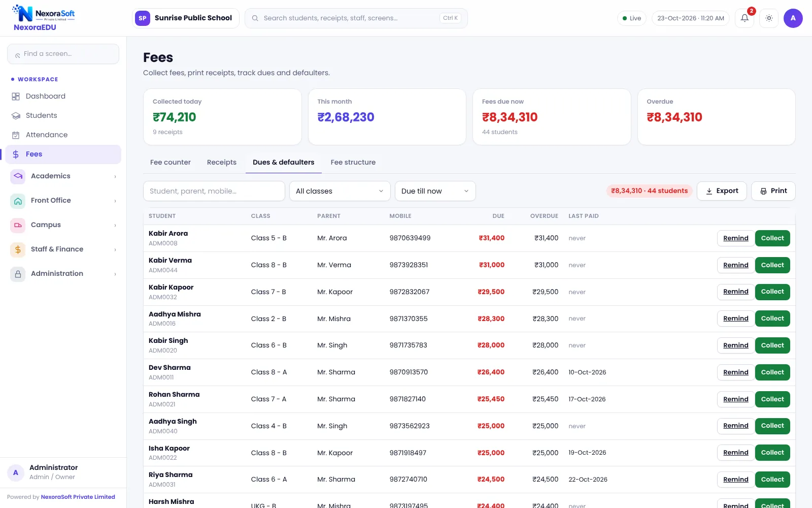The height and width of the screenshot is (508, 812).
Task: Click the Administration lock icon
Action: click(x=18, y=274)
